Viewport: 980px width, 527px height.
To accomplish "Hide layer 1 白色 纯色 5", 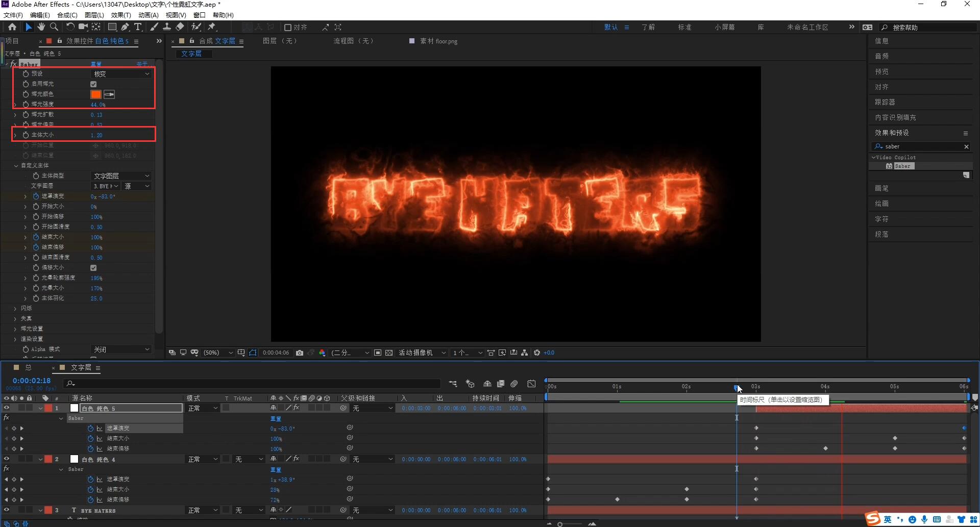I will point(7,408).
